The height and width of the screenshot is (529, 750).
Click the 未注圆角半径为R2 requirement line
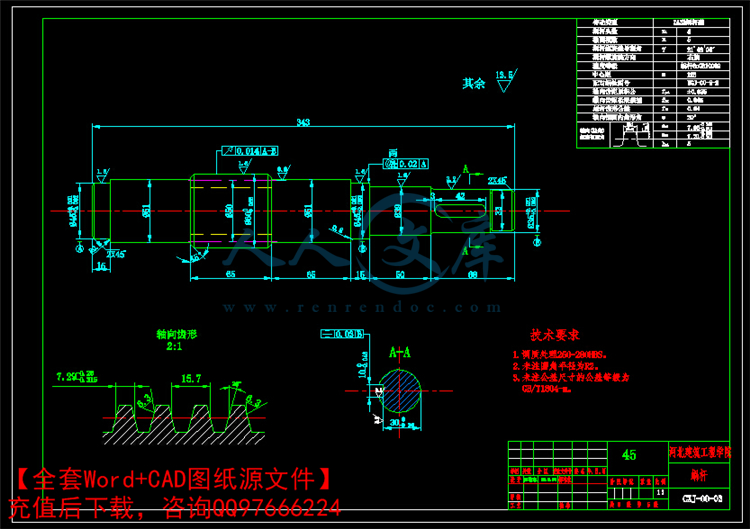click(x=557, y=366)
